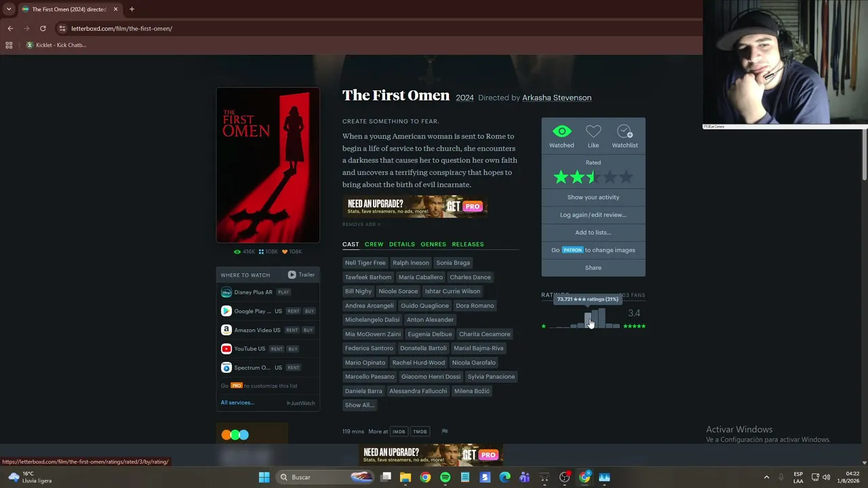Click the Share button
Viewport: 868px width, 488px height.
point(593,268)
